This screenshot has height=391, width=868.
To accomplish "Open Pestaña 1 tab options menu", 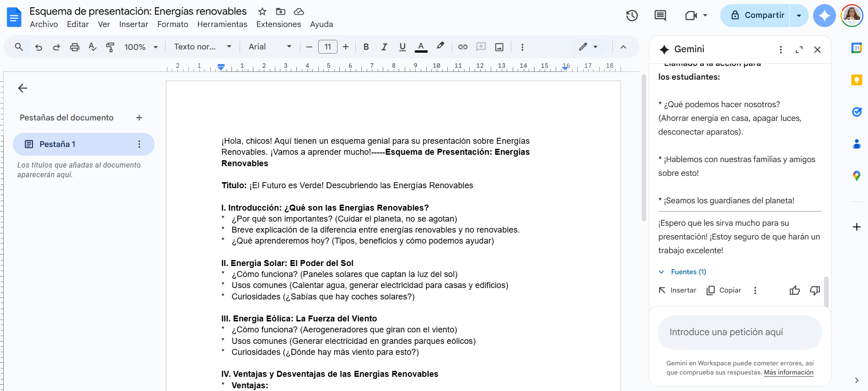I will (139, 144).
